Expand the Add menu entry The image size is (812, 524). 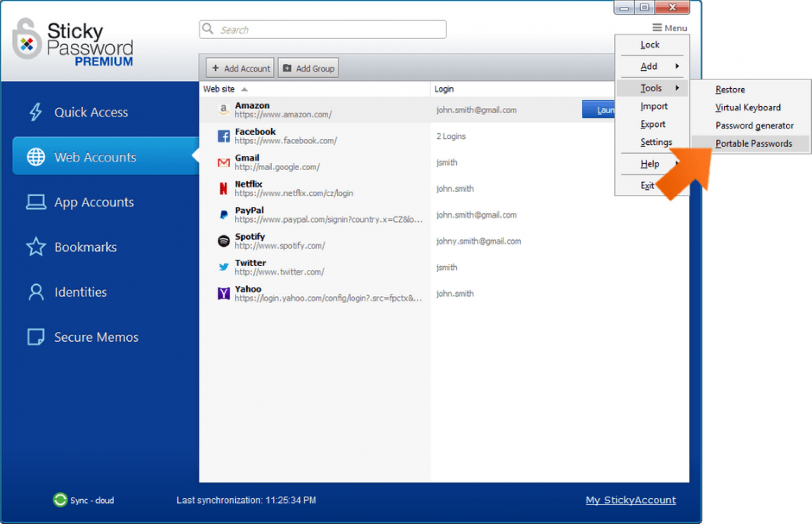(x=648, y=66)
